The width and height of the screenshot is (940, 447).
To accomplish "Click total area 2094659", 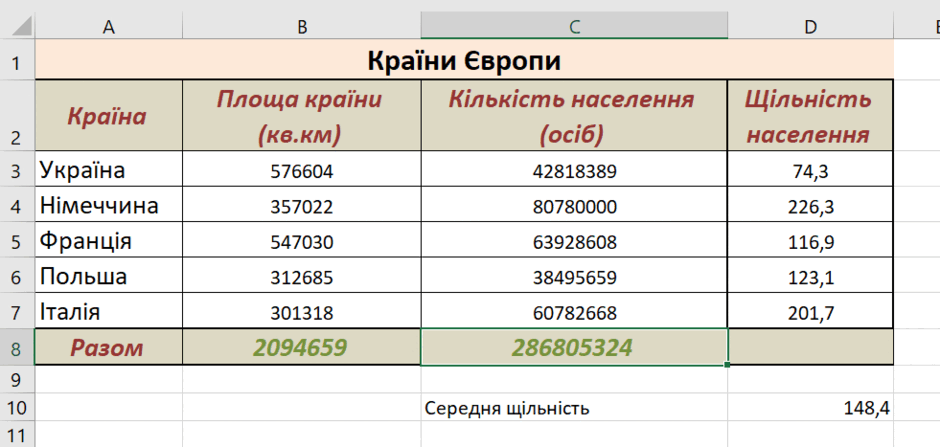I will click(302, 348).
